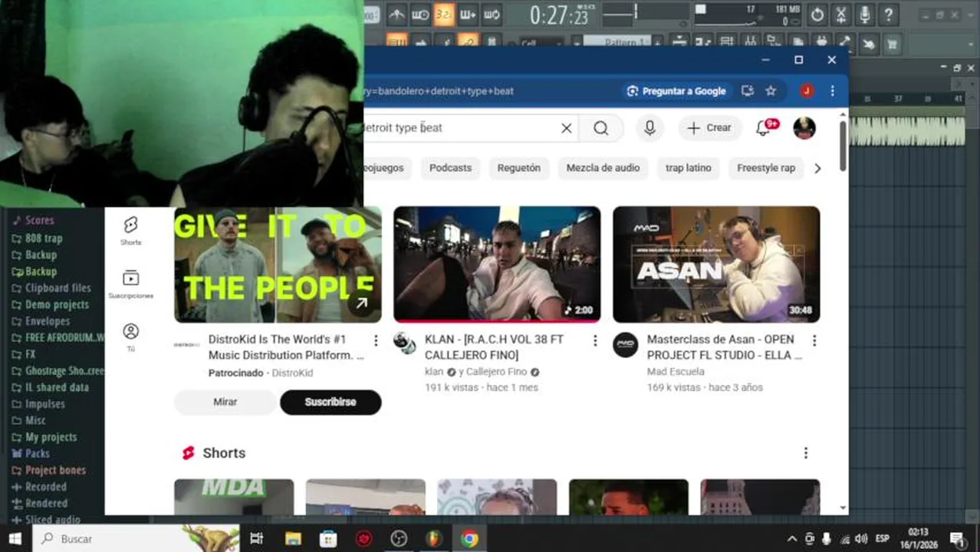Click the Mirar button on DistroKid ad
This screenshot has width=980, height=552.
[225, 402]
